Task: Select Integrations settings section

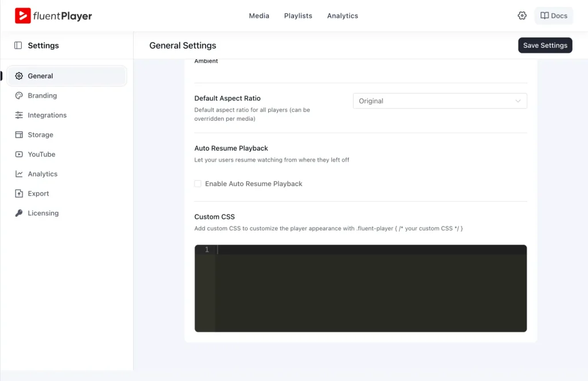Action: [x=47, y=115]
